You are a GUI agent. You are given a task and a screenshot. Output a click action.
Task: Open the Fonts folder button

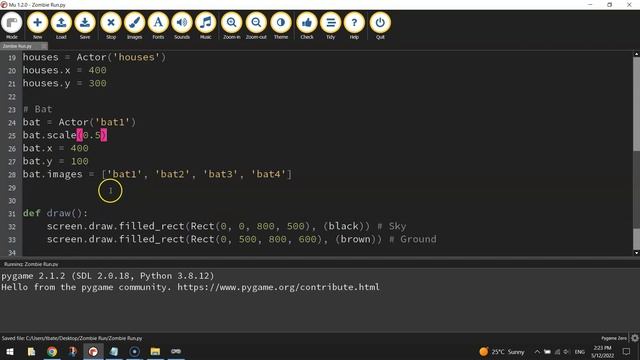[158, 26]
